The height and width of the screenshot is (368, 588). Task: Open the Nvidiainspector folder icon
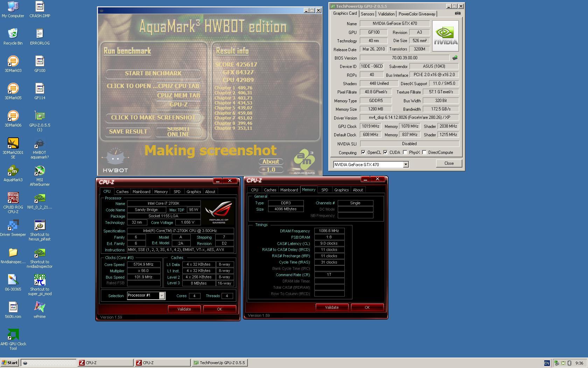tap(13, 255)
